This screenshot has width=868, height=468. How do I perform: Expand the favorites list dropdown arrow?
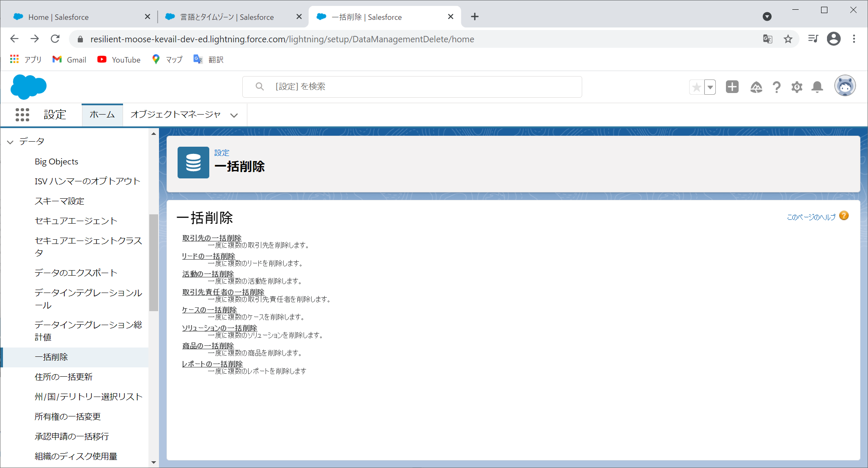click(x=710, y=87)
